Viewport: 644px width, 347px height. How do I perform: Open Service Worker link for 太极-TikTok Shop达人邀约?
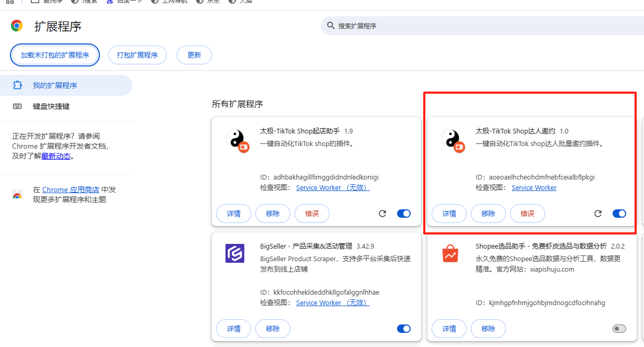click(x=534, y=187)
